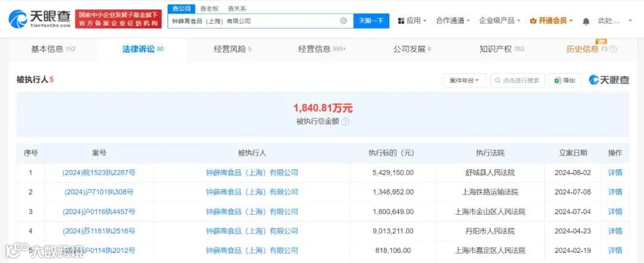644x263 pixels.
Task: Open case (2024)沪7101执308号
Action: point(99,192)
